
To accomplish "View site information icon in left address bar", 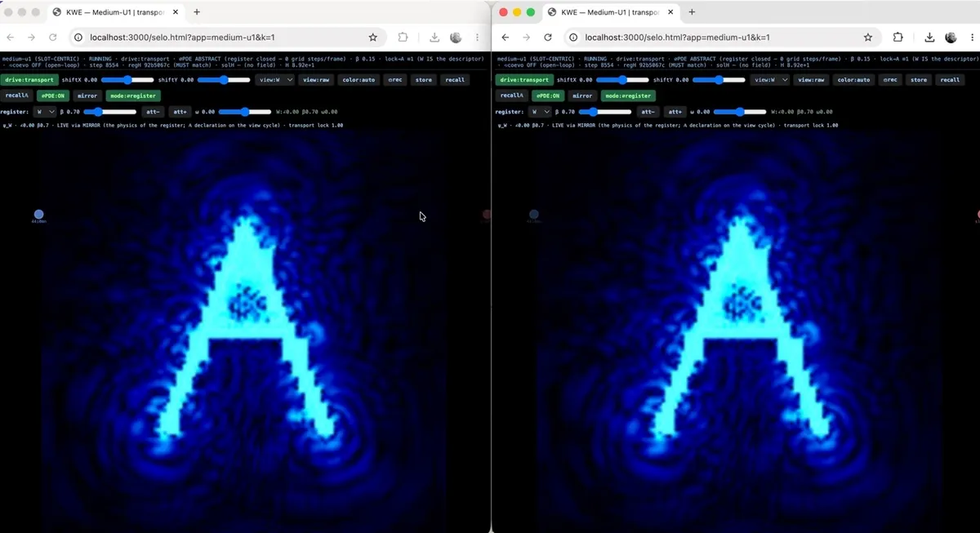I will (78, 38).
